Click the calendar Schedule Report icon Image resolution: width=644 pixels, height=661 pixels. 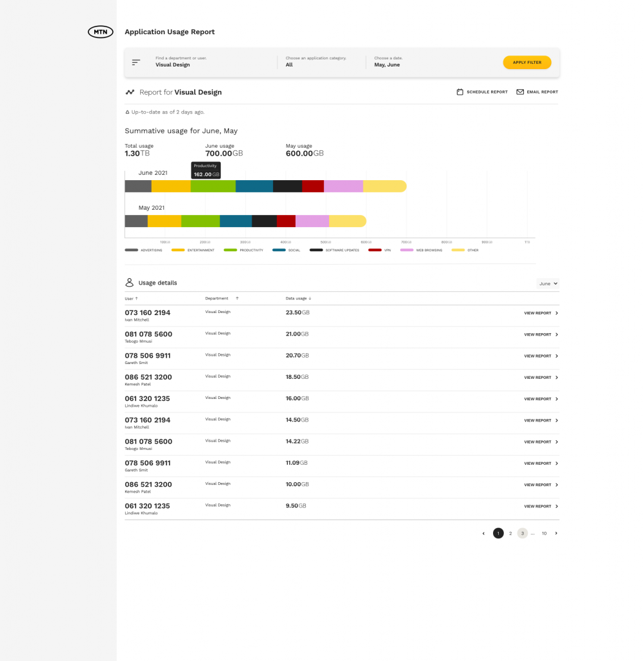460,92
